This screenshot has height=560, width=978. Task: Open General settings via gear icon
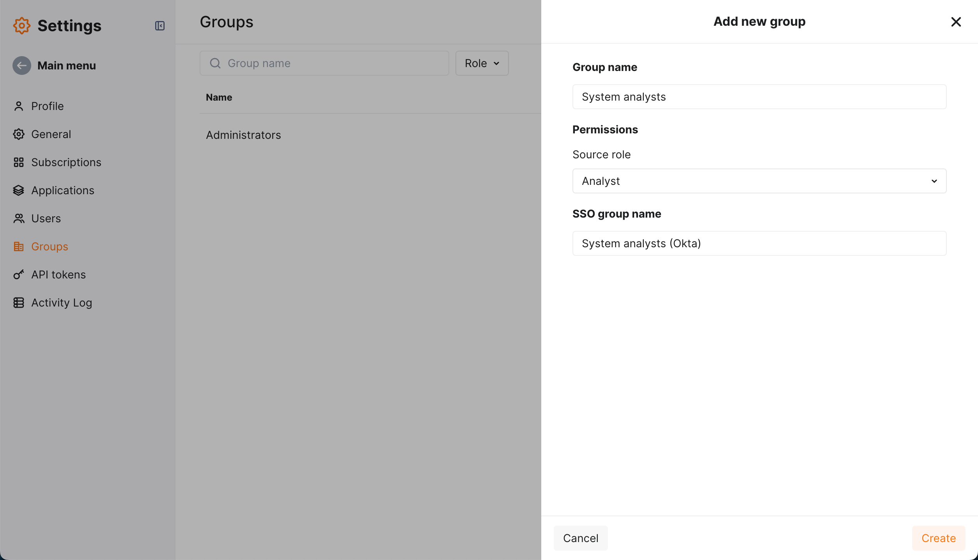18,134
